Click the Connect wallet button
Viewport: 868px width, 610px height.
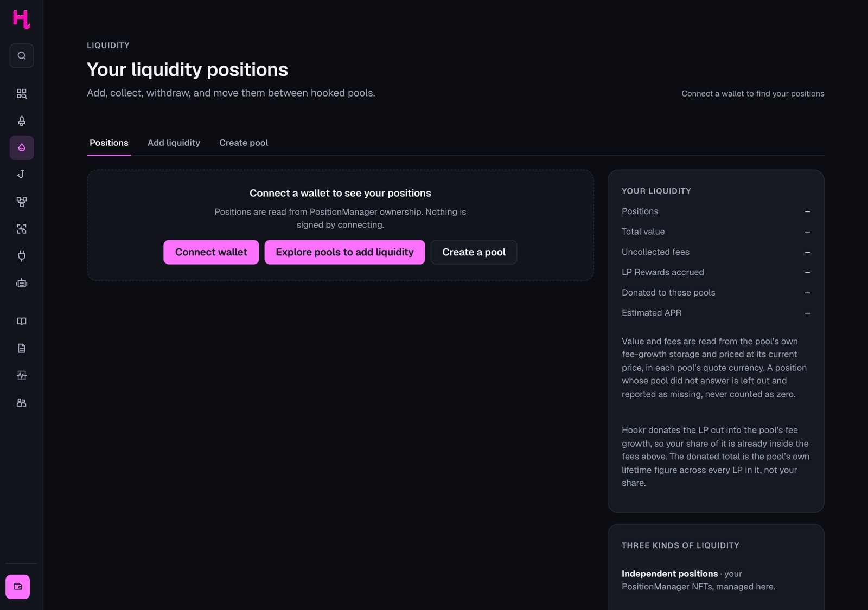coord(211,252)
